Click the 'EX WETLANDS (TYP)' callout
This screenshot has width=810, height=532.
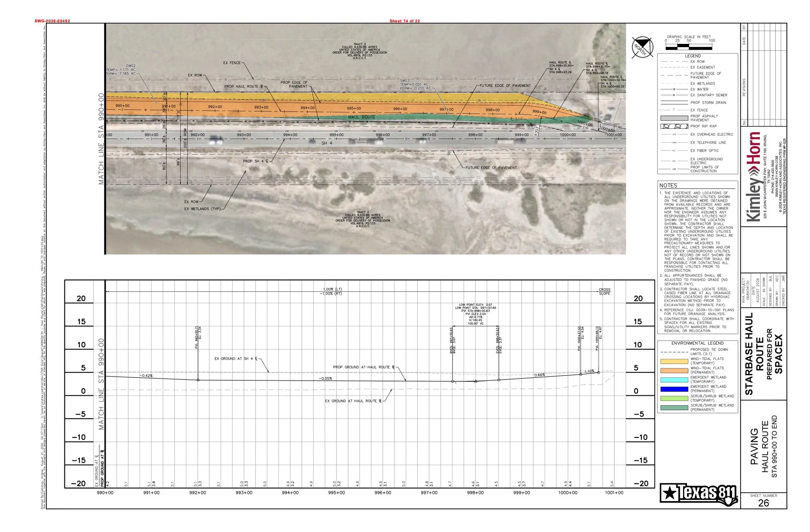click(x=202, y=209)
